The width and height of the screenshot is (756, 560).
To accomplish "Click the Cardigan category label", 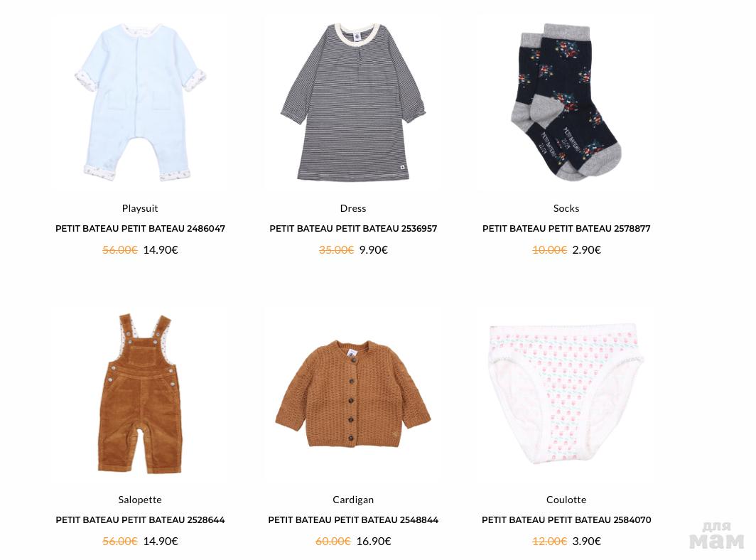I will click(x=353, y=500).
